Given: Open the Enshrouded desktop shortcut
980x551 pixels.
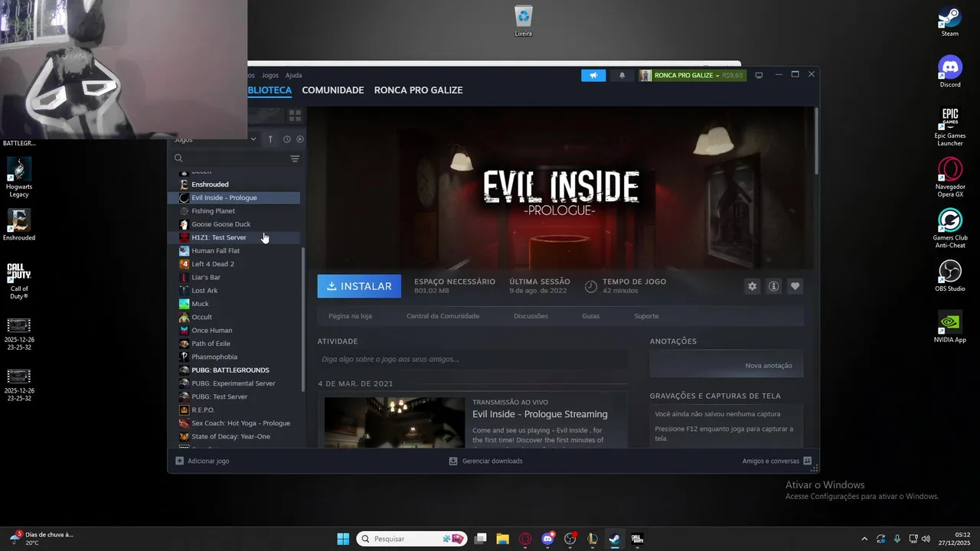Looking at the screenshot, I should pos(19,225).
